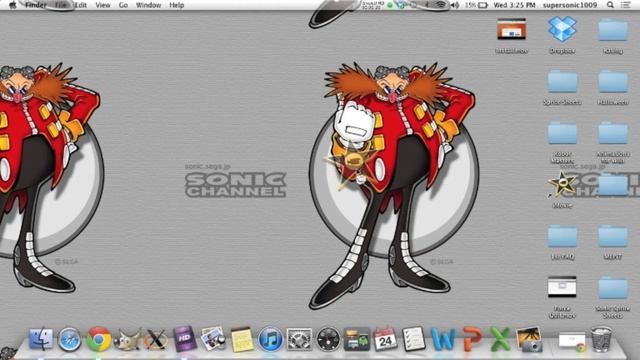Image resolution: width=640 pixels, height=360 pixels.
Task: Click the battery status showing 15%
Action: (476, 5)
